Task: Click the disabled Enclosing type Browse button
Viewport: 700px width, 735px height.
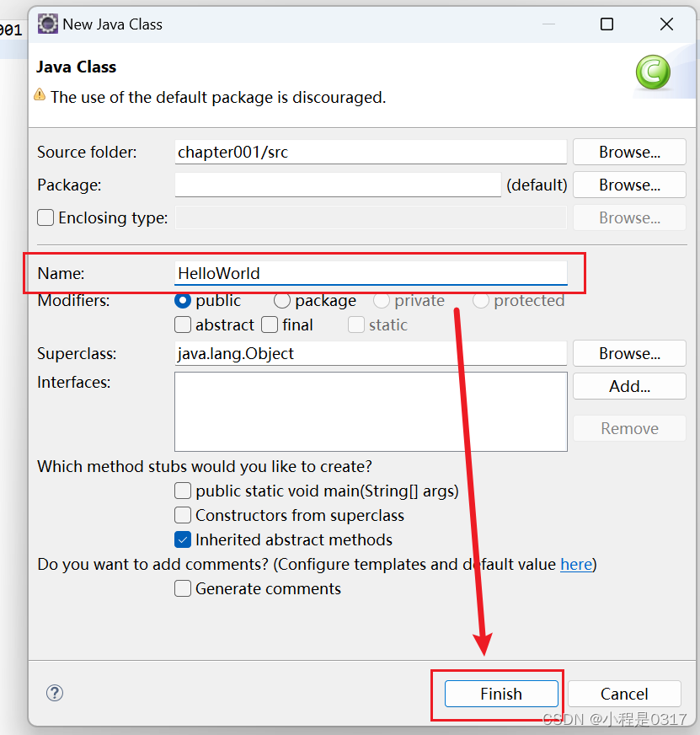Action: point(629,217)
